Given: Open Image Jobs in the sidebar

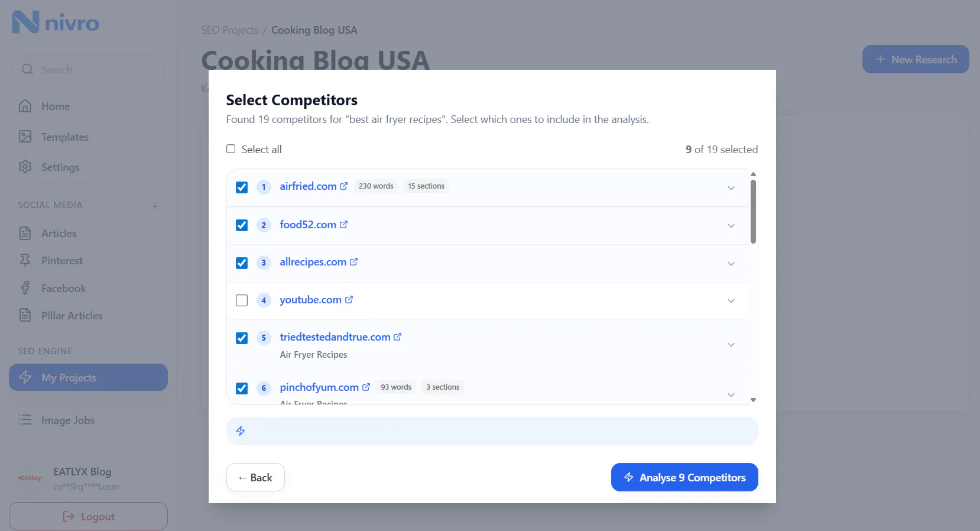Looking at the screenshot, I should point(88,420).
